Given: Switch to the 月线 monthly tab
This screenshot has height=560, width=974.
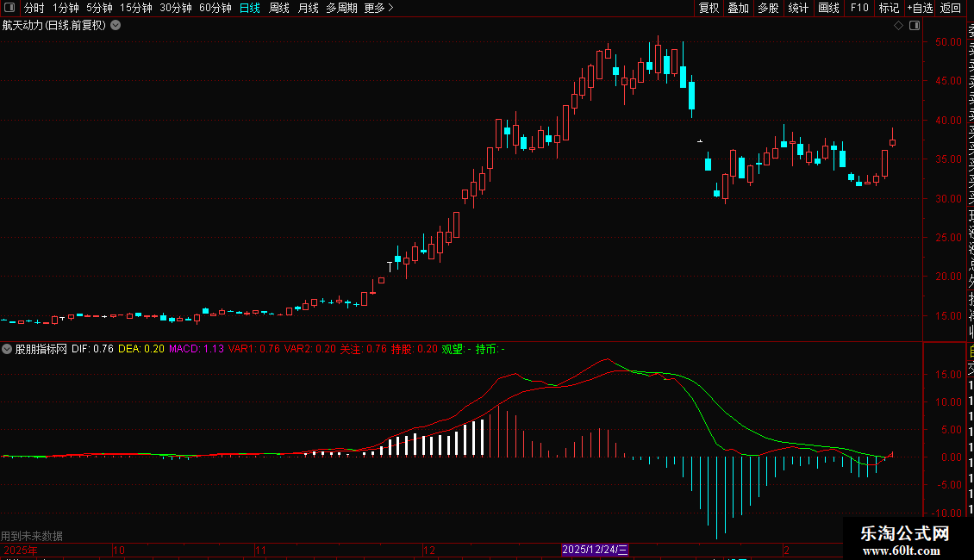Looking at the screenshot, I should 308,8.
